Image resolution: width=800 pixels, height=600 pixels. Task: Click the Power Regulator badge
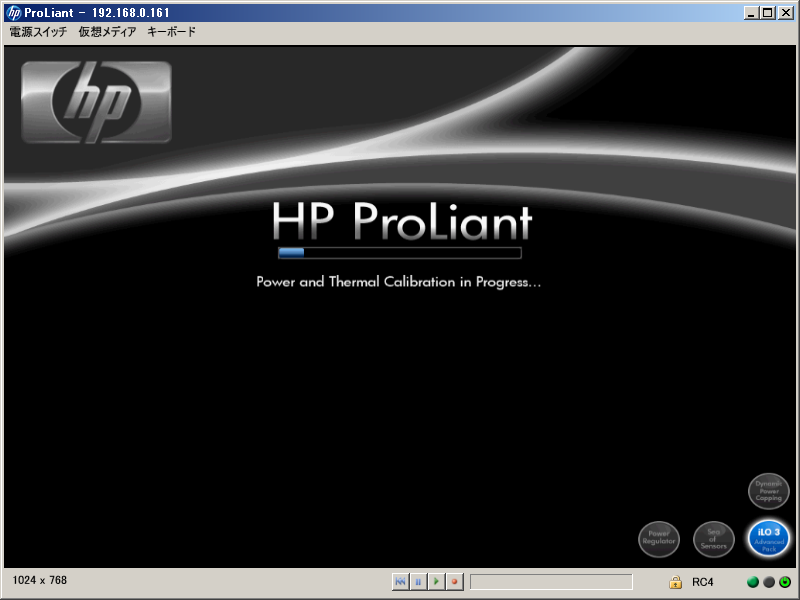pyautogui.click(x=659, y=539)
